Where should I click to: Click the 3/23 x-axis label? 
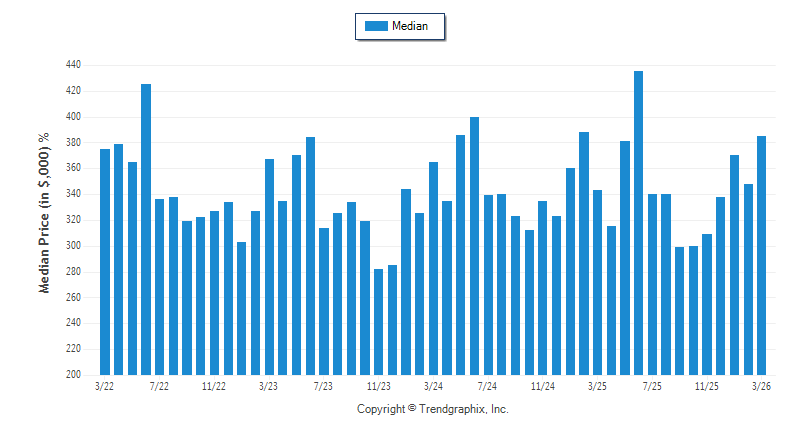point(268,386)
